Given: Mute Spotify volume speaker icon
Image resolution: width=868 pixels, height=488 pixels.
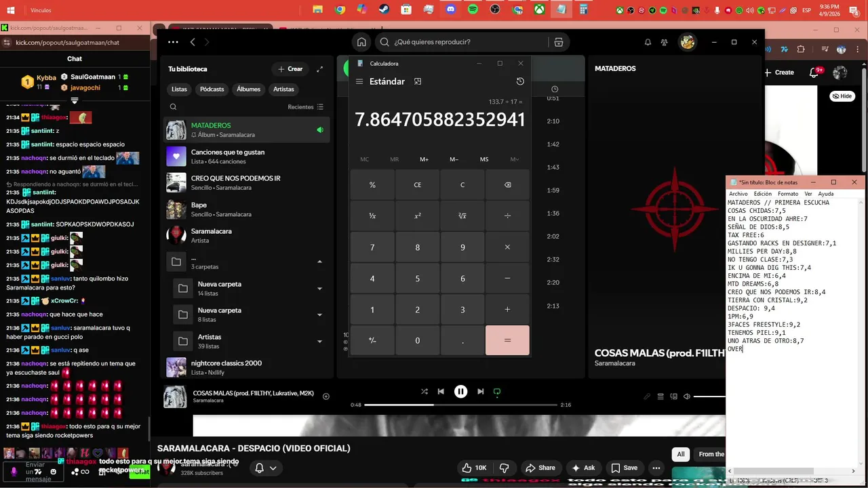Looking at the screenshot, I should click(x=686, y=396).
